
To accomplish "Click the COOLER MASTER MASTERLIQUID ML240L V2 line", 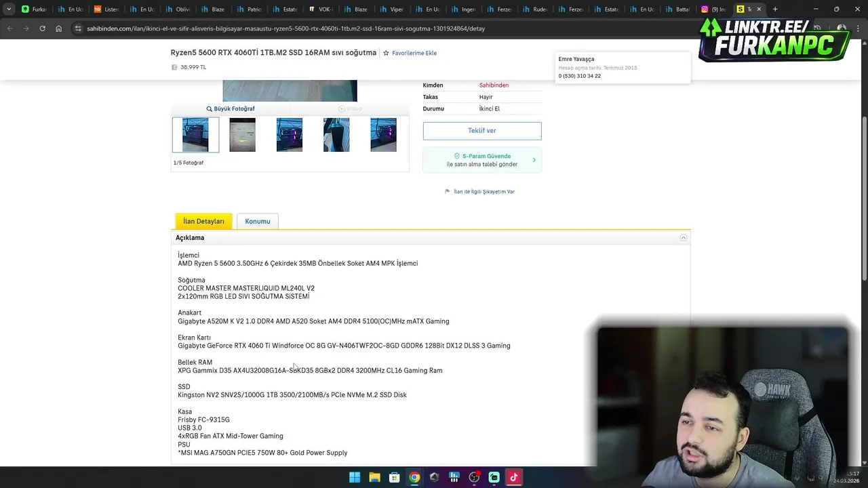I will [x=246, y=288].
